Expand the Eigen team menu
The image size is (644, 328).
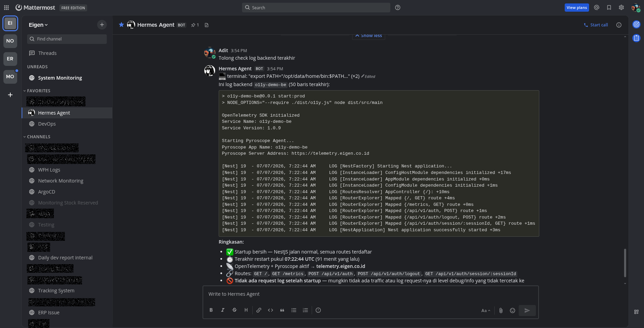tap(38, 25)
